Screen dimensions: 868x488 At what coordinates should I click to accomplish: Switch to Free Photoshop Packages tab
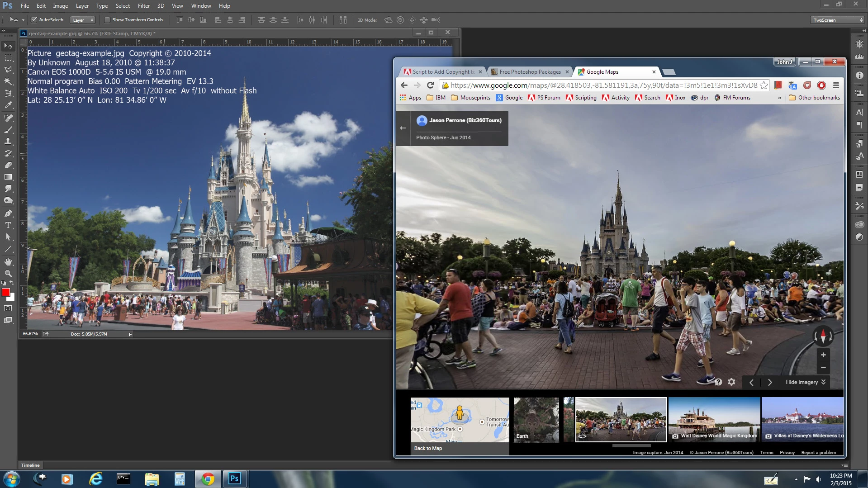(x=529, y=72)
